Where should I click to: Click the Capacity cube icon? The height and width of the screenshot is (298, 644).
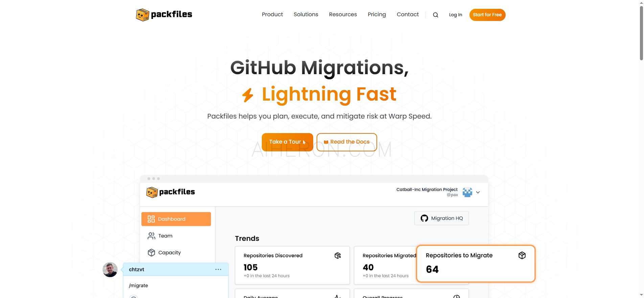click(x=151, y=253)
